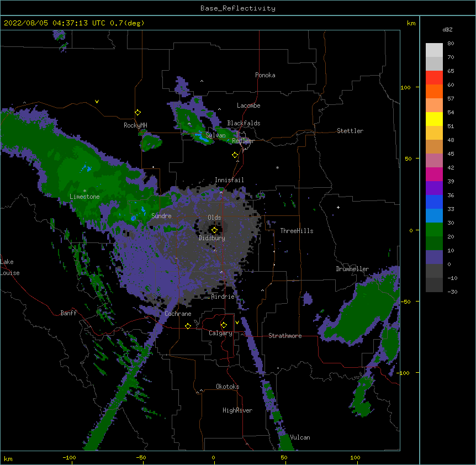
Task: Select the yellow diamond marker northeast of RockyMH
Action: click(138, 113)
